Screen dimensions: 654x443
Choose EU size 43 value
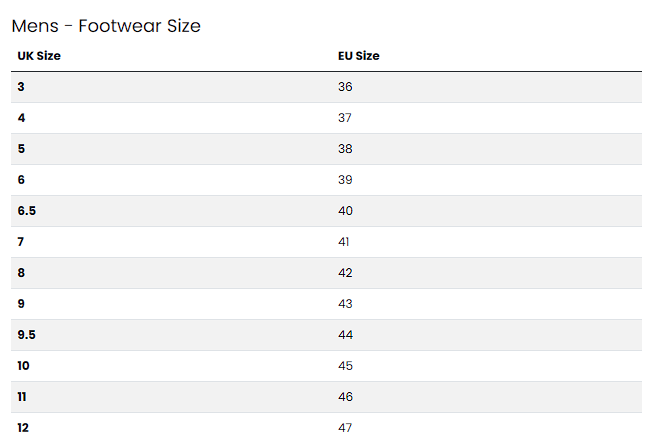coord(345,304)
